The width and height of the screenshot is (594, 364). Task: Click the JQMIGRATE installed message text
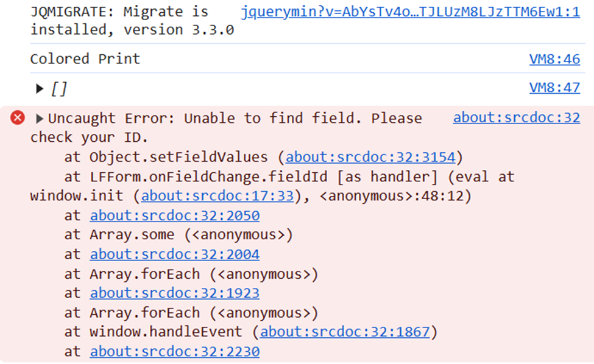132,21
